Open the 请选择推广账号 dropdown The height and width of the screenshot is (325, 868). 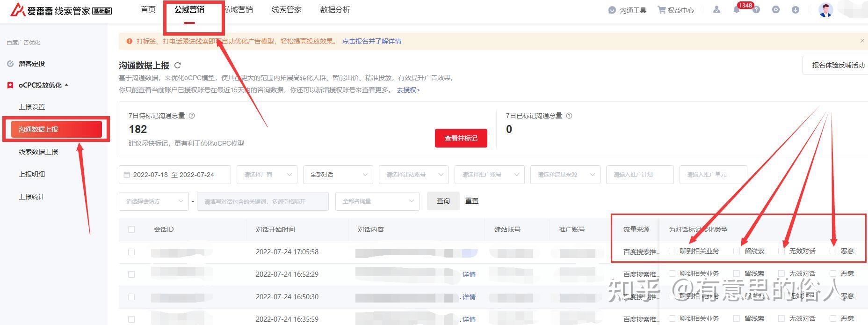(490, 175)
